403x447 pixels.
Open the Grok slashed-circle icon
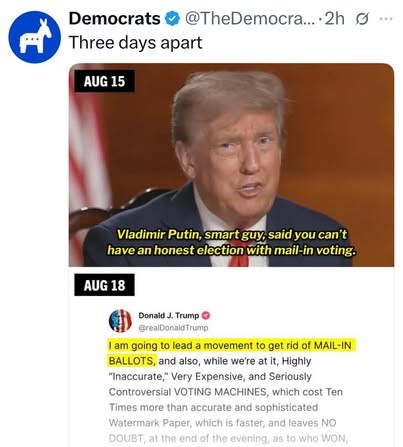(362, 20)
